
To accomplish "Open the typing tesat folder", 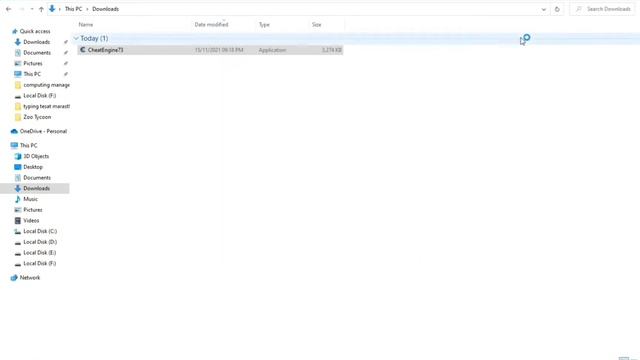I will (47, 106).
